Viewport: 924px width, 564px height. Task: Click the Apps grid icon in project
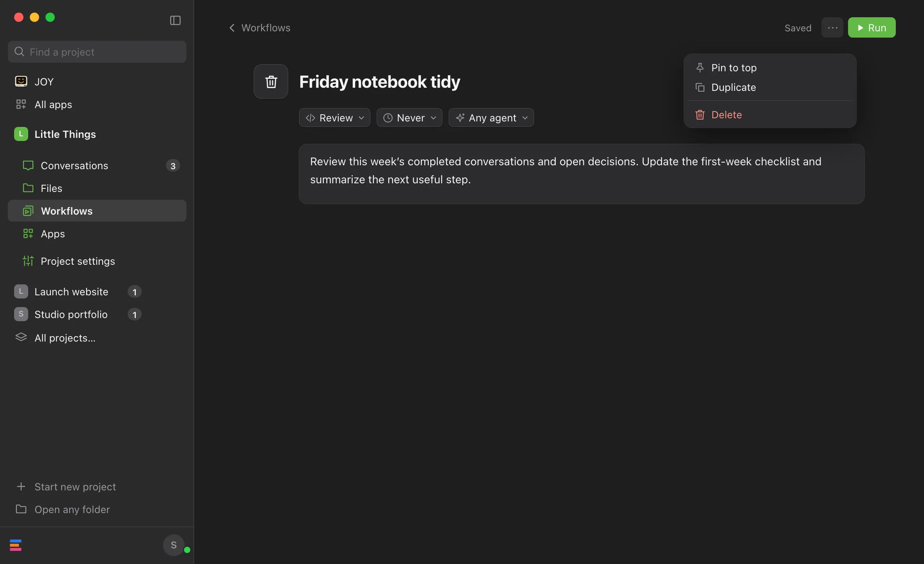tap(28, 233)
